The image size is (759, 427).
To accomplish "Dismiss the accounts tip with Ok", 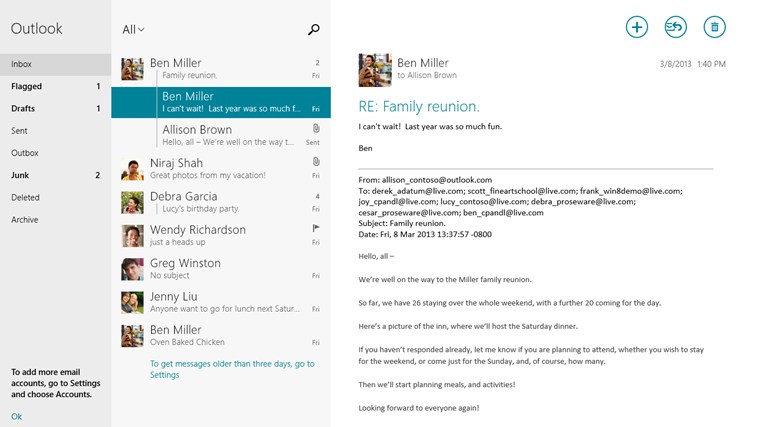I will pos(16,416).
